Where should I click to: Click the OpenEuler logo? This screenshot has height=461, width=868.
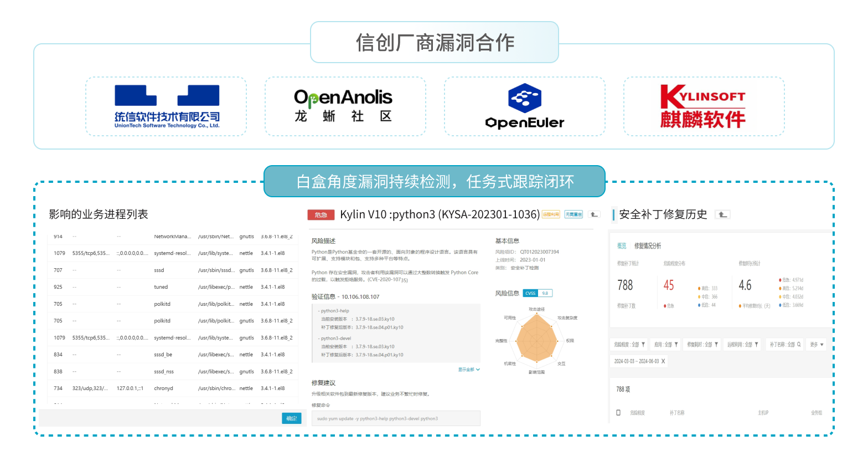point(525,106)
